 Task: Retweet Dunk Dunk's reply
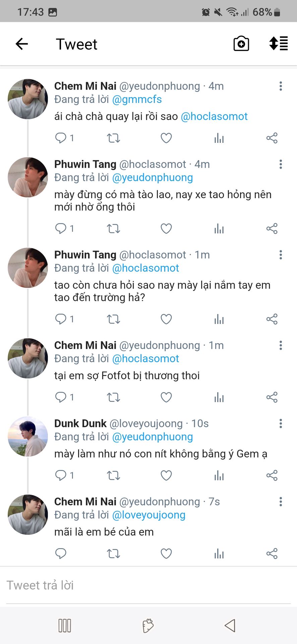click(x=113, y=476)
